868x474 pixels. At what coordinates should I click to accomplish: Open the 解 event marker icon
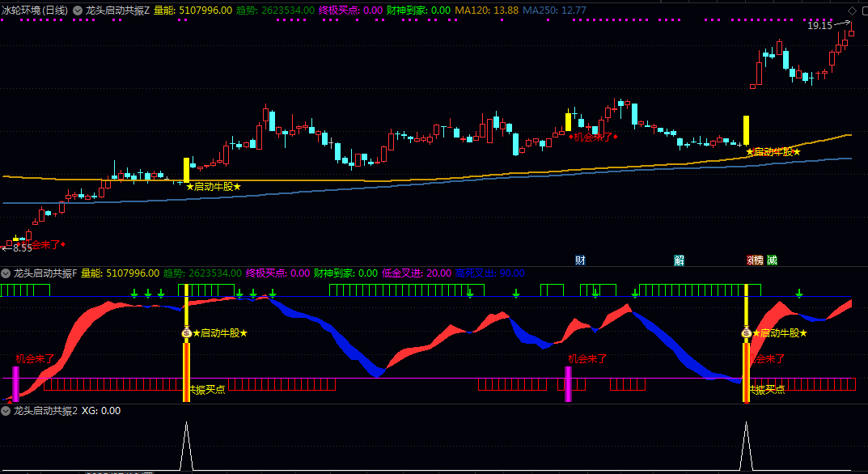tap(680, 260)
